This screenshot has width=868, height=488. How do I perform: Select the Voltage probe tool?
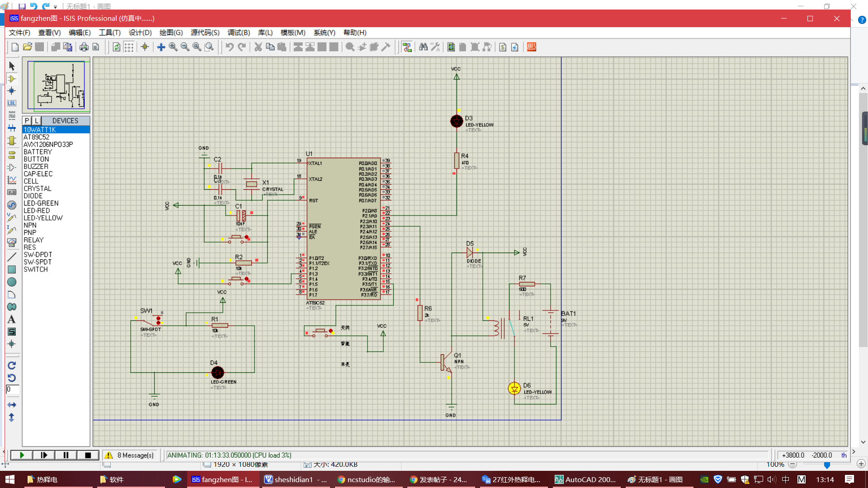(12, 218)
